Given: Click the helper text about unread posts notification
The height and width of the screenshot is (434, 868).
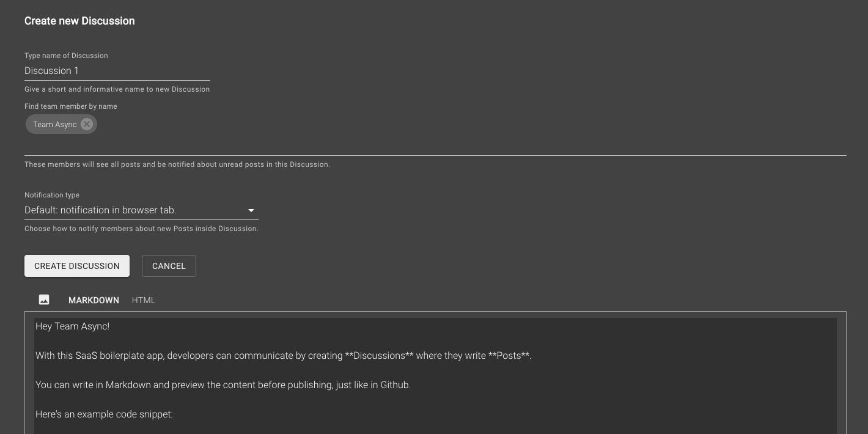Looking at the screenshot, I should coord(177,164).
